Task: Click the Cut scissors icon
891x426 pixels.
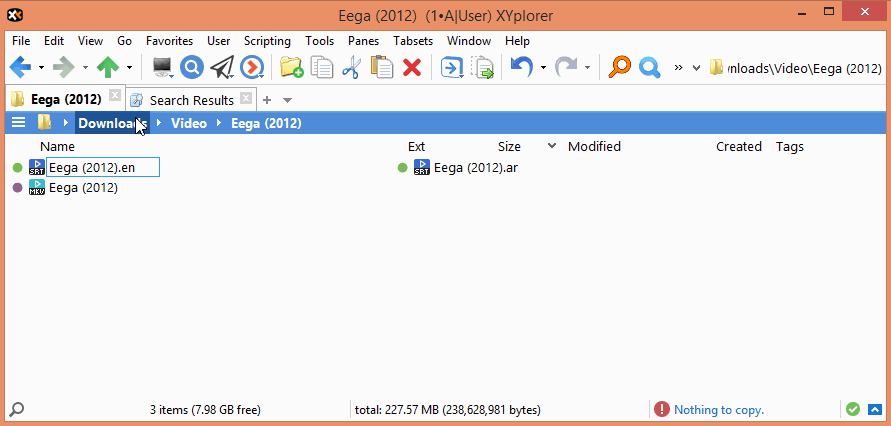Action: point(351,67)
